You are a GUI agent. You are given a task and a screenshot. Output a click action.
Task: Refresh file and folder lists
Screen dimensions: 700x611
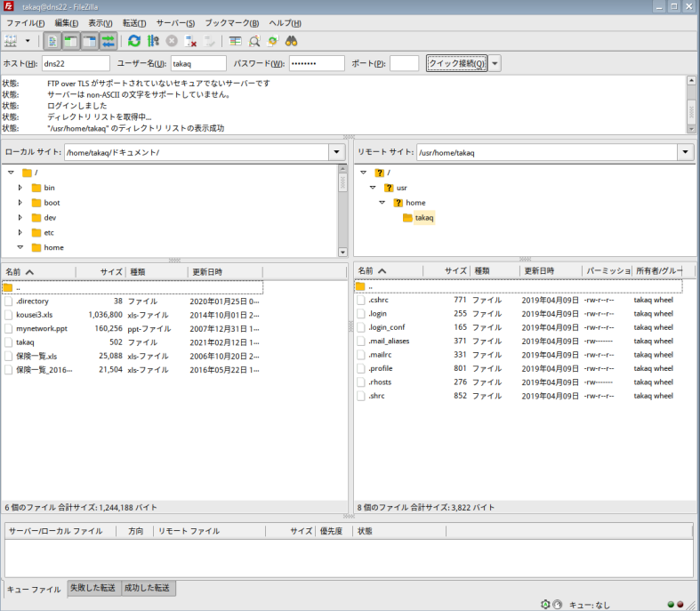pos(134,42)
